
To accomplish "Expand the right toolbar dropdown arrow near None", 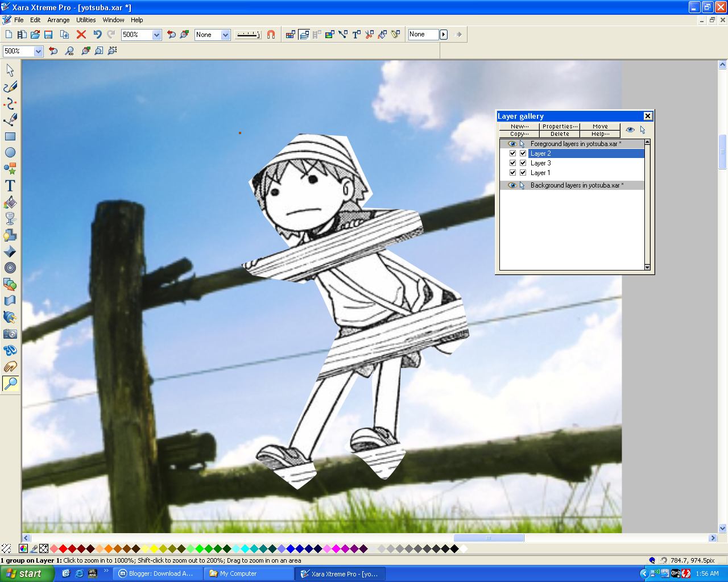I will tap(443, 34).
